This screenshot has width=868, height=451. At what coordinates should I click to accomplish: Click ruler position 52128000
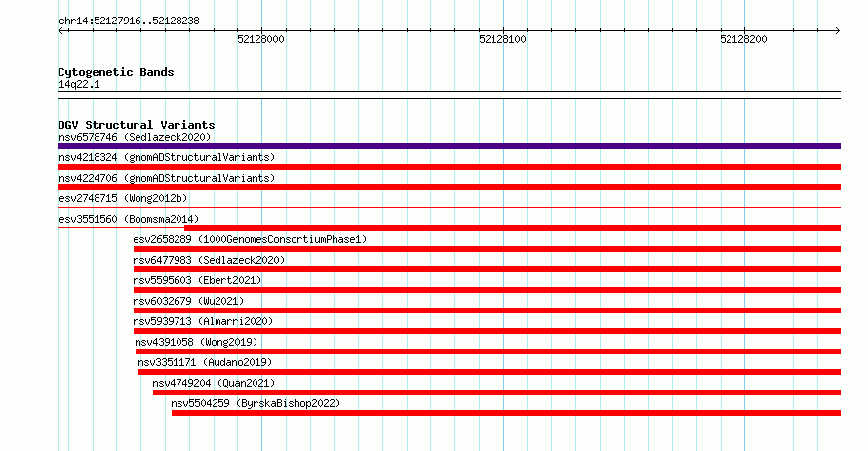pyautogui.click(x=260, y=39)
